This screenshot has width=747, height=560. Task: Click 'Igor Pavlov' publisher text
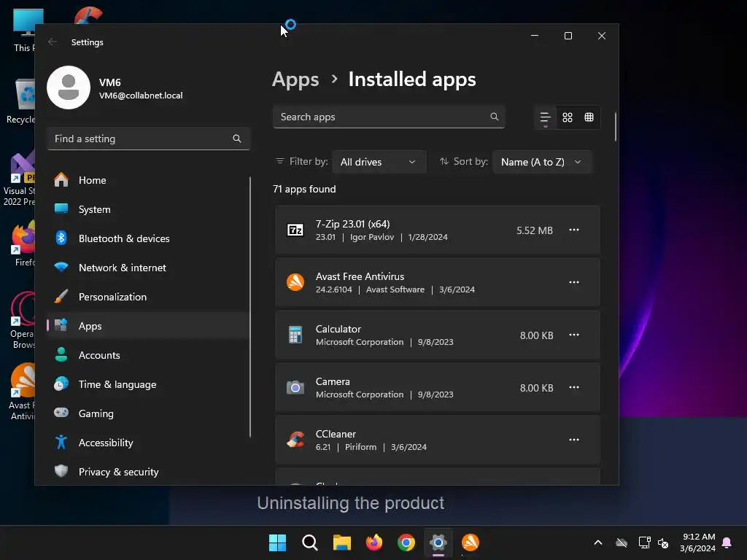coord(372,237)
